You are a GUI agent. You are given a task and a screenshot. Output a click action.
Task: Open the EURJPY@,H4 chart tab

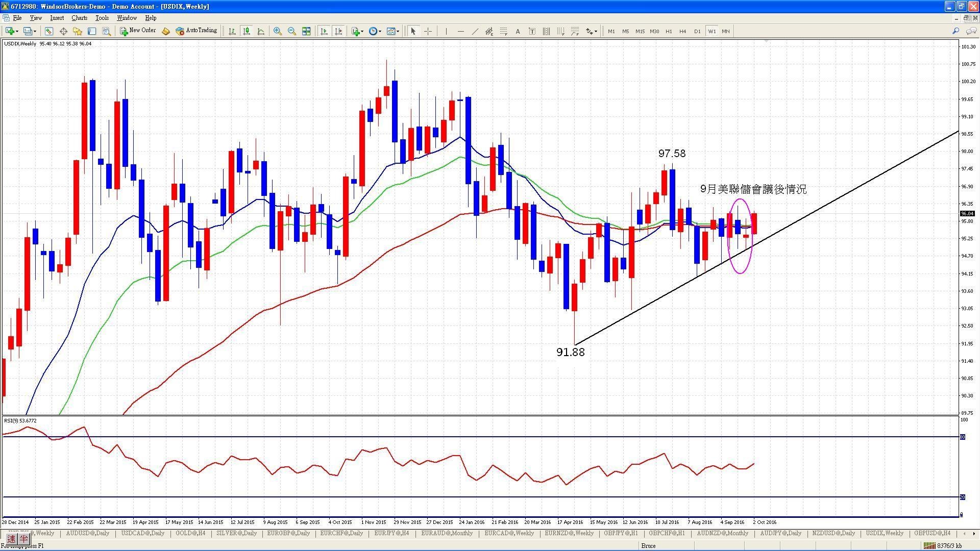[x=391, y=533]
